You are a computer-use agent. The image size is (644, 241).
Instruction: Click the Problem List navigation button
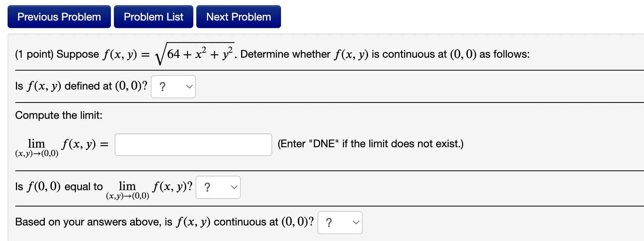(x=153, y=16)
